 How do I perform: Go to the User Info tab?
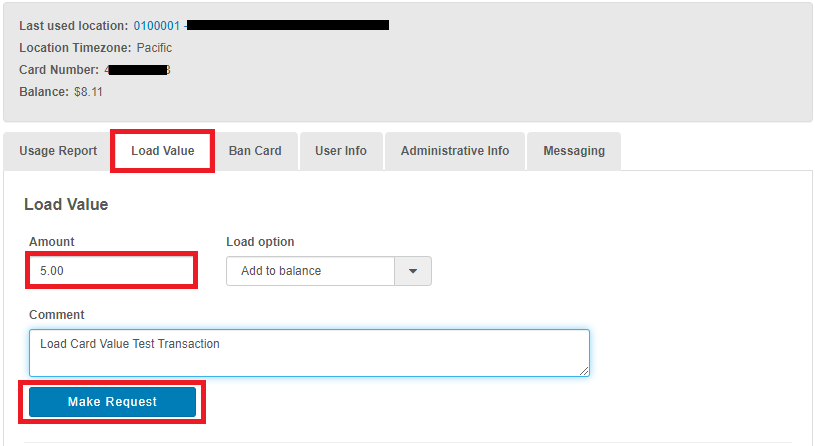[341, 151]
